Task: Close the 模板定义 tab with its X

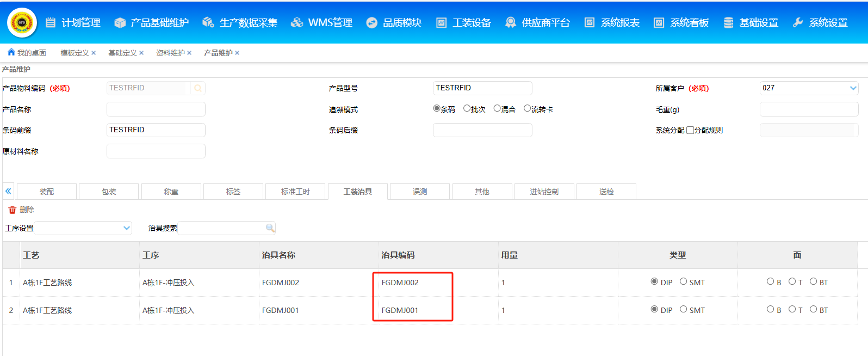Action: [x=94, y=53]
